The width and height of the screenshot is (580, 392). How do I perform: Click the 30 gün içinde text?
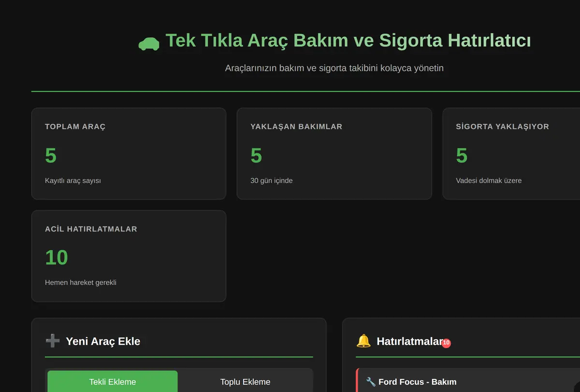(x=272, y=181)
